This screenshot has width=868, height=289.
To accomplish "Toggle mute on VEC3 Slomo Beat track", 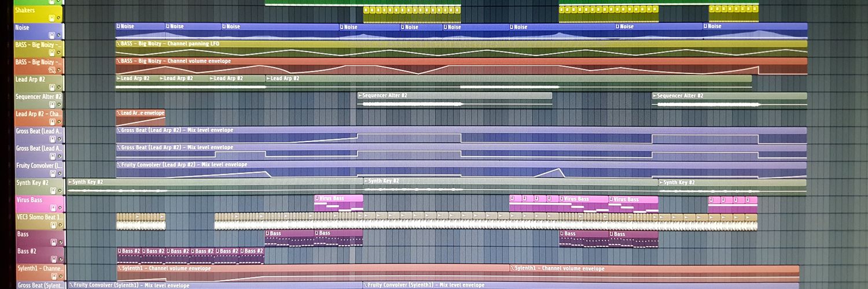I will pos(60,225).
